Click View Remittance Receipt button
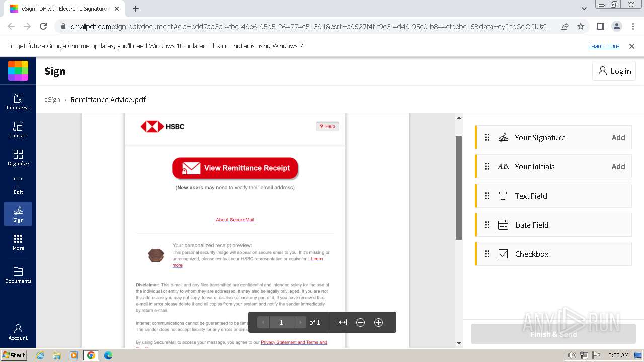The image size is (644, 362). pyautogui.click(x=235, y=168)
